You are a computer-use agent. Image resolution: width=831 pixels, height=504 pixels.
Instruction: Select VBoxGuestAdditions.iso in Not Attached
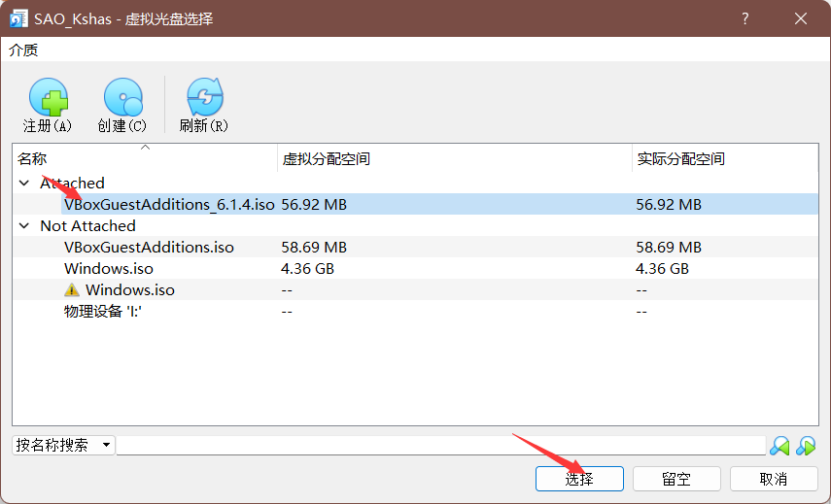coord(416,248)
